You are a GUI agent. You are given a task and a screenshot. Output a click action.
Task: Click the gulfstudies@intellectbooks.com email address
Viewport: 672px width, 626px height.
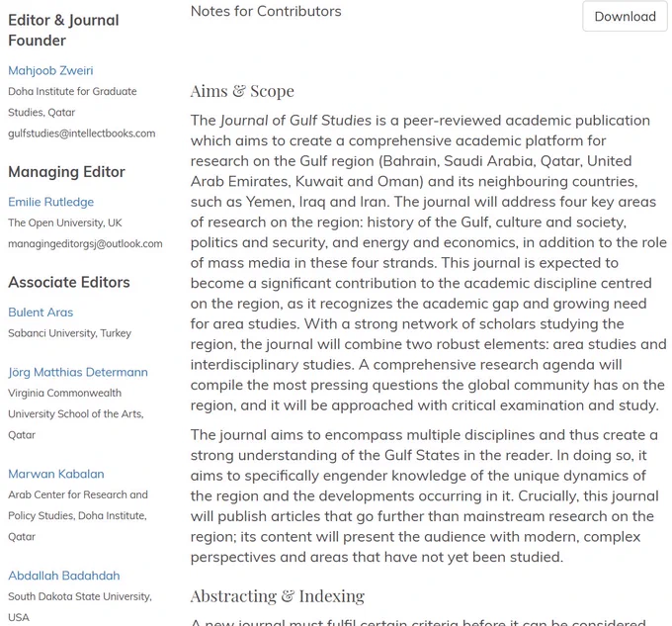81,134
